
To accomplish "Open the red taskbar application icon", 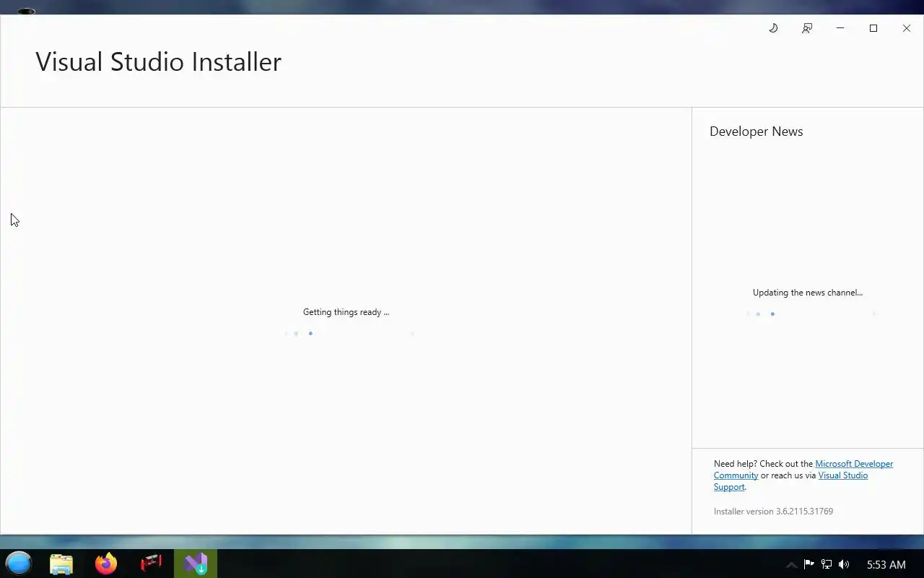I will pyautogui.click(x=151, y=564).
